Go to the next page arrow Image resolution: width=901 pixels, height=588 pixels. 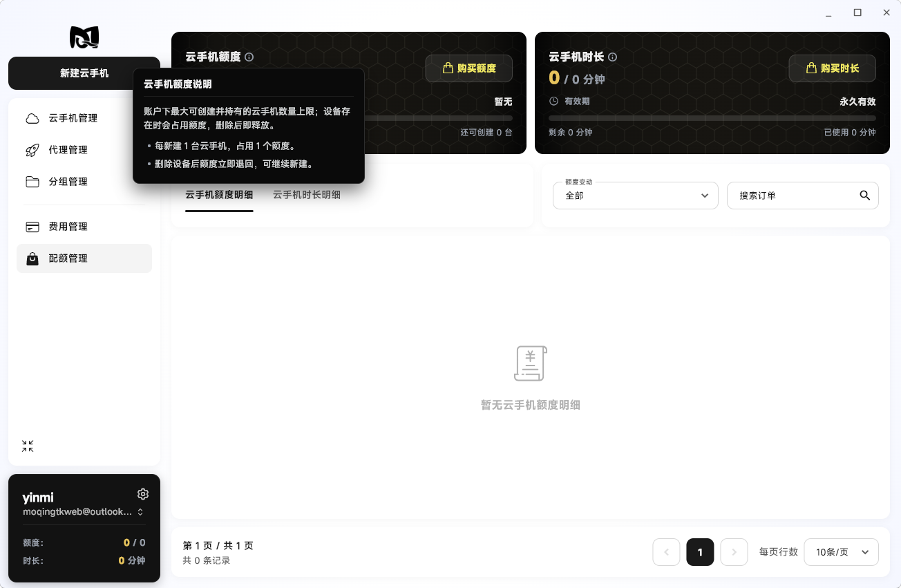pos(734,552)
